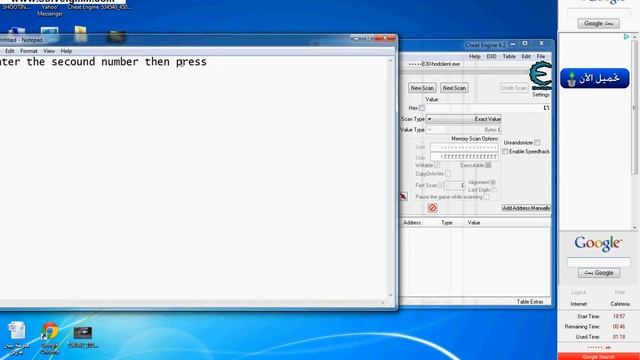Switch to the Internet tab in cafe panel
The image size is (640, 360).
click(578, 304)
